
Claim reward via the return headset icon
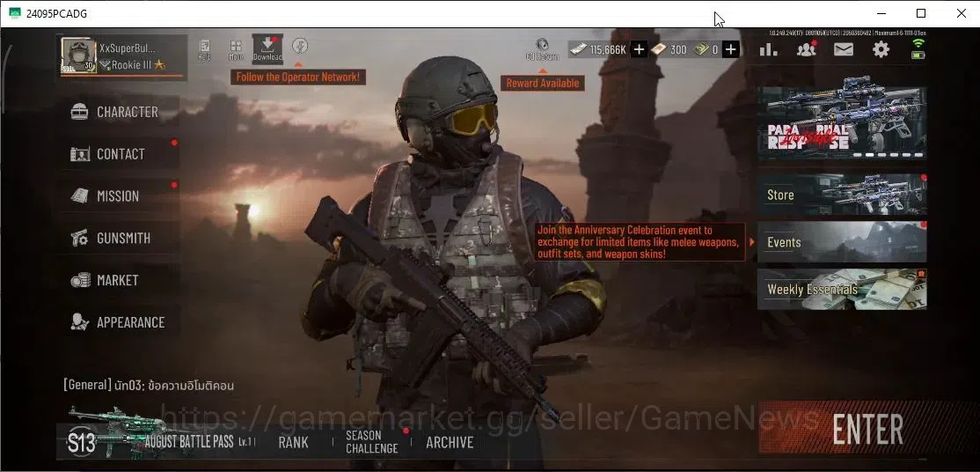tap(542, 48)
